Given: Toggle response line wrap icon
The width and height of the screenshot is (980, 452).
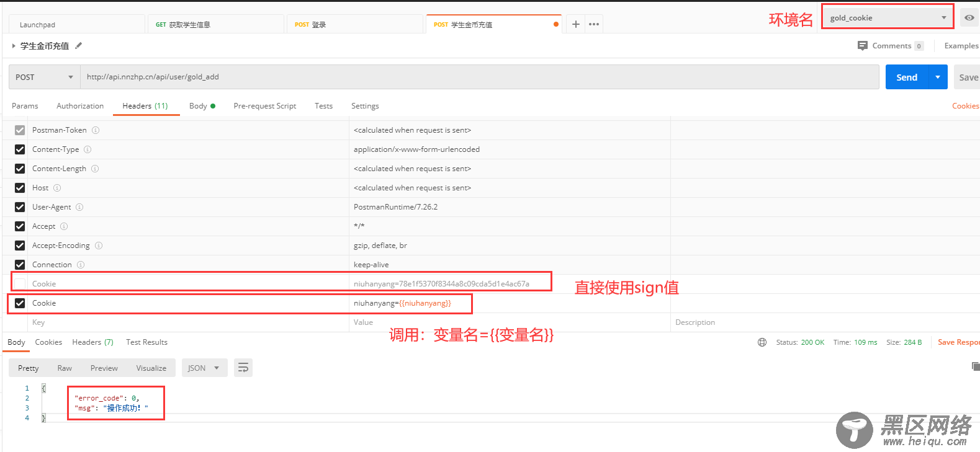Looking at the screenshot, I should click(243, 368).
